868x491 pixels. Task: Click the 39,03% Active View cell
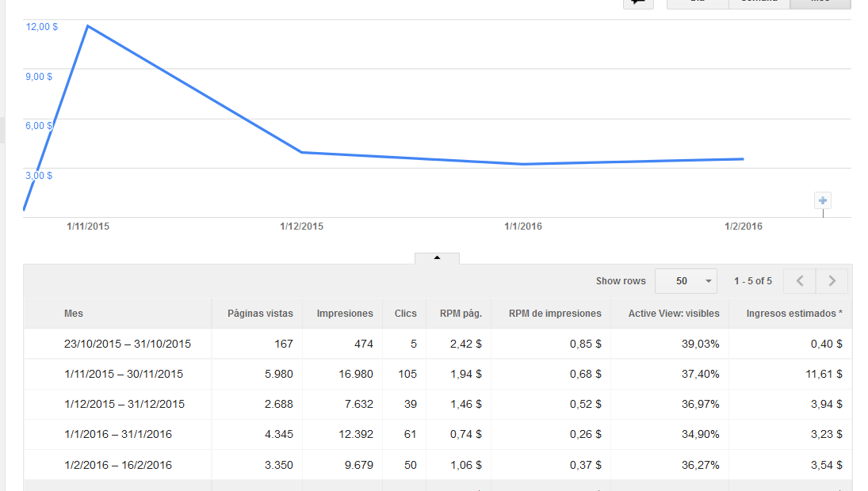point(700,344)
